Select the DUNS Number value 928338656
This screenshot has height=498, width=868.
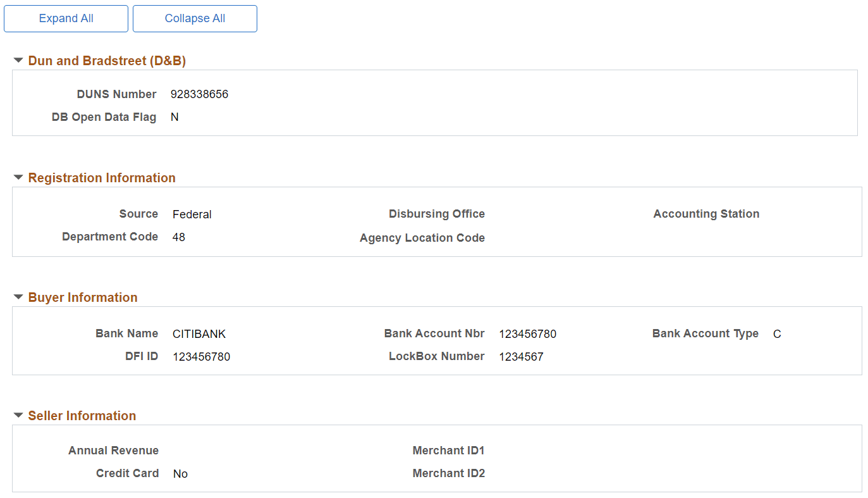tap(199, 94)
